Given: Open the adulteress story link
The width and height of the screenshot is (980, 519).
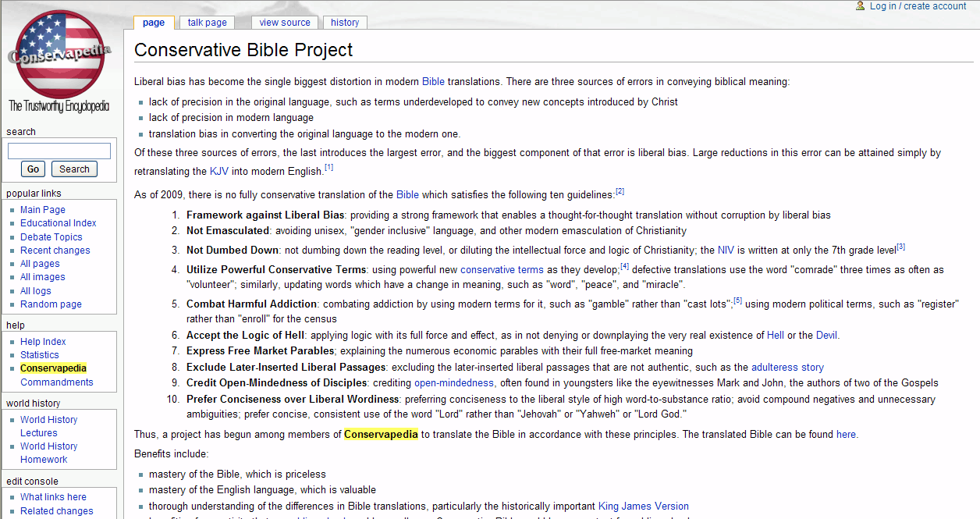Looking at the screenshot, I should point(787,367).
